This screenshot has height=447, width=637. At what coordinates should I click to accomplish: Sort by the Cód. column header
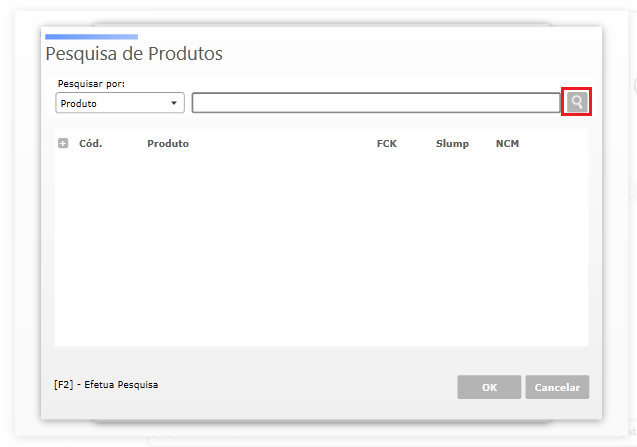point(91,143)
